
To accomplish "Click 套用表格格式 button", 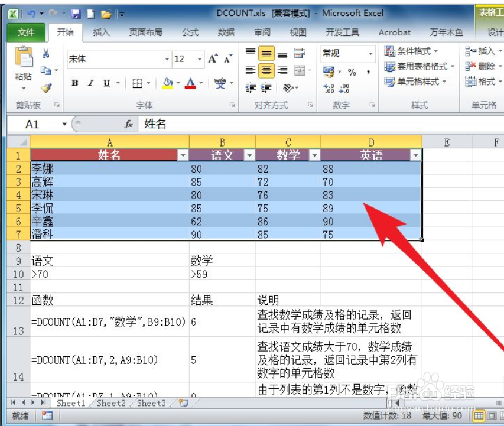I will tap(419, 66).
